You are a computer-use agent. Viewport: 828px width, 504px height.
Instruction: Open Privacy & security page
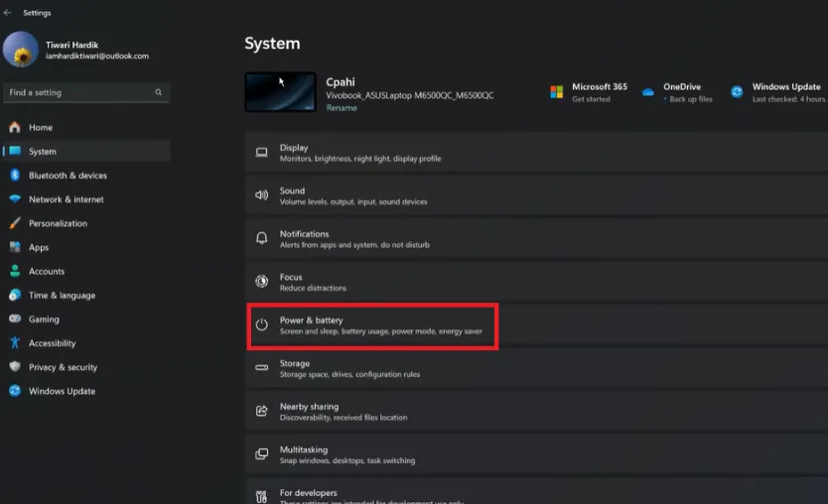(x=63, y=367)
